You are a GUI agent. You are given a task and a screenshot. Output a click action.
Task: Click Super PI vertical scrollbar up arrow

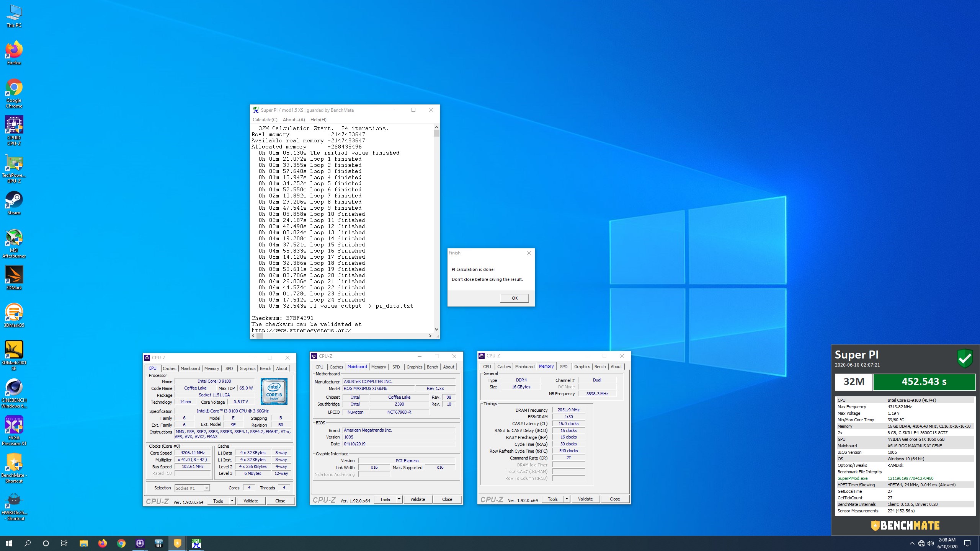pos(436,127)
